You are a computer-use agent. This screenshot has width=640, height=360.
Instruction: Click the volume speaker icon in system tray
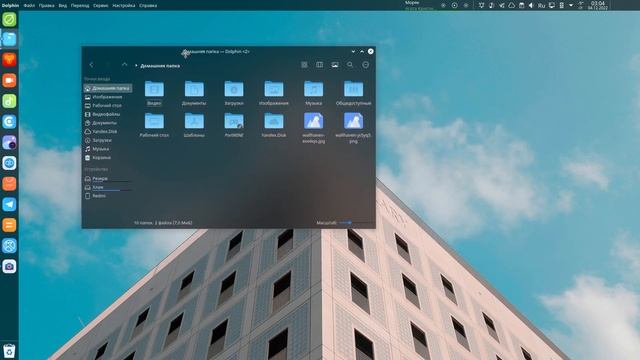pos(531,5)
